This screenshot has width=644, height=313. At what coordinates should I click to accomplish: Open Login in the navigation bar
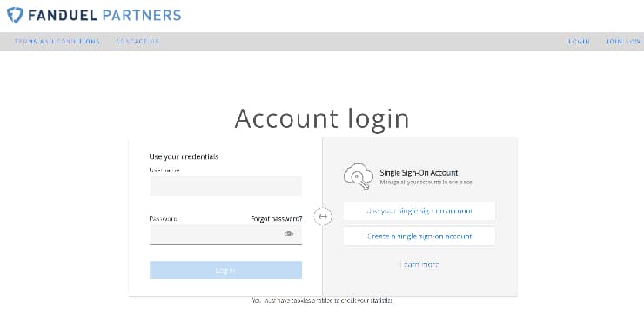(579, 42)
